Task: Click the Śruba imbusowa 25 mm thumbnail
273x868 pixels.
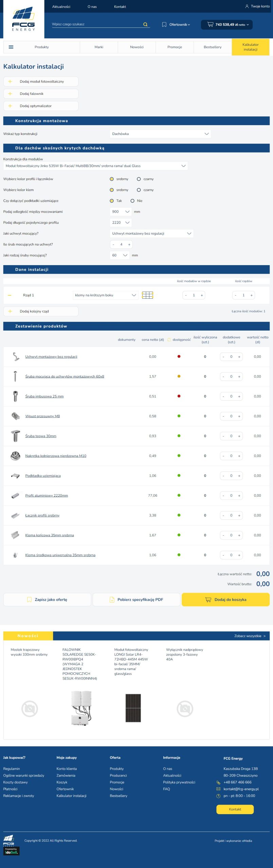Action: point(15,396)
